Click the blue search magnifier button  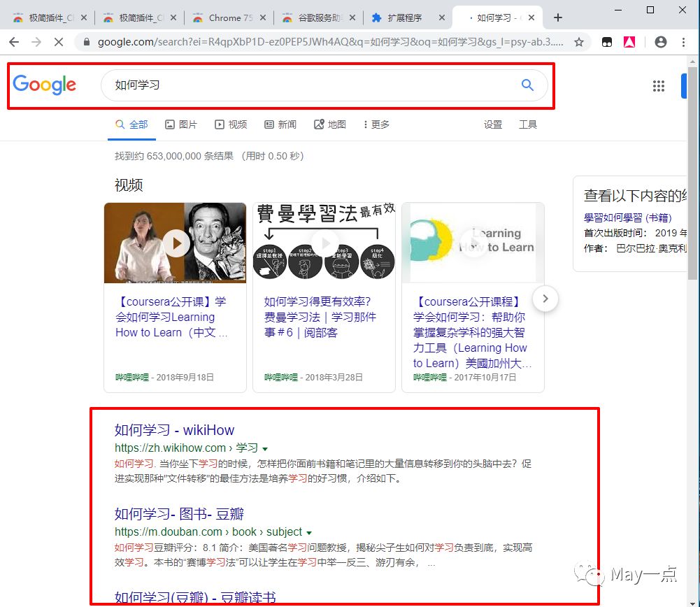click(527, 85)
